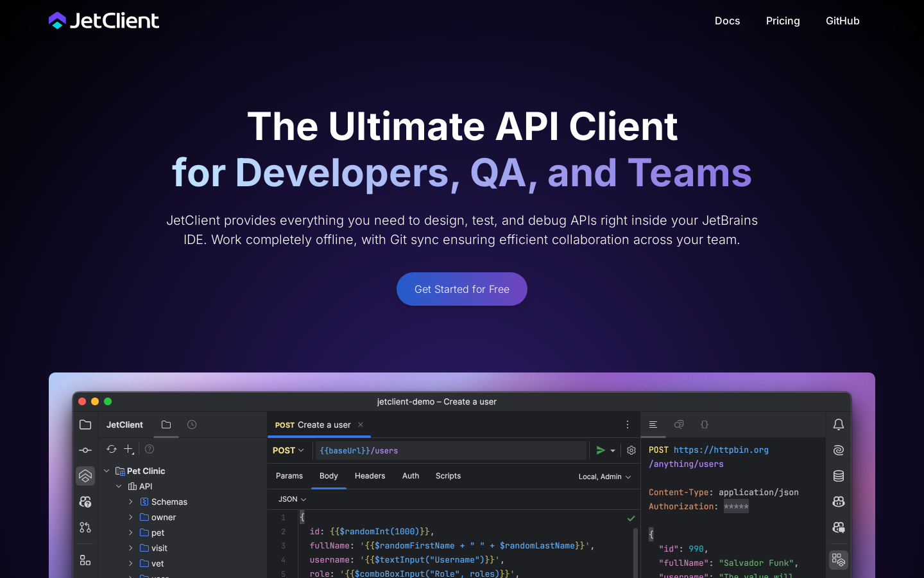
Task: Open the Project folder tool window icon
Action: coord(85,425)
